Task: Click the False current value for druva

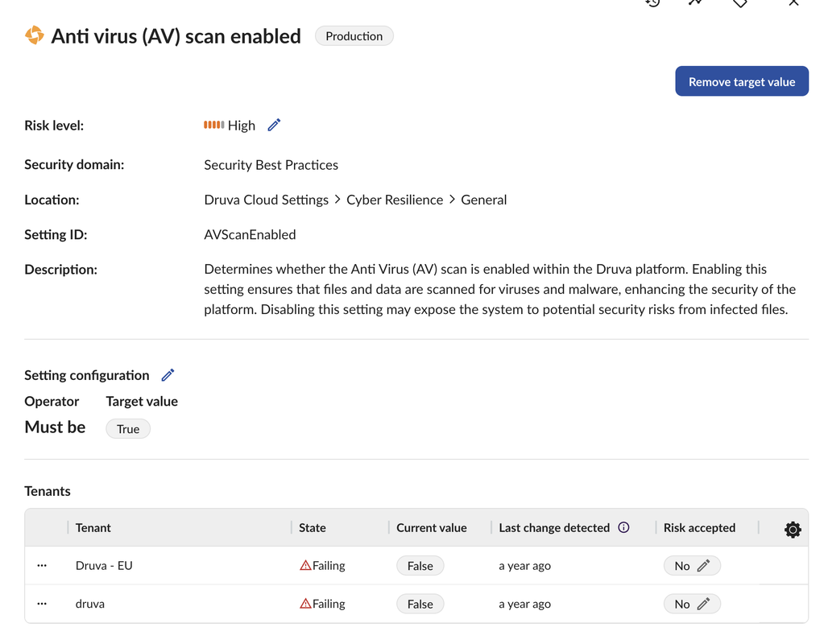Action: pos(420,604)
